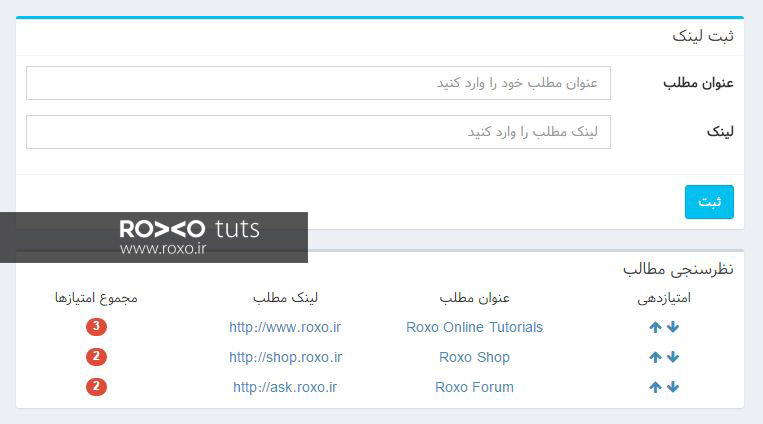Click the نظرسنجی مطالب panel heading
The width and height of the screenshot is (763, 424).
678,269
